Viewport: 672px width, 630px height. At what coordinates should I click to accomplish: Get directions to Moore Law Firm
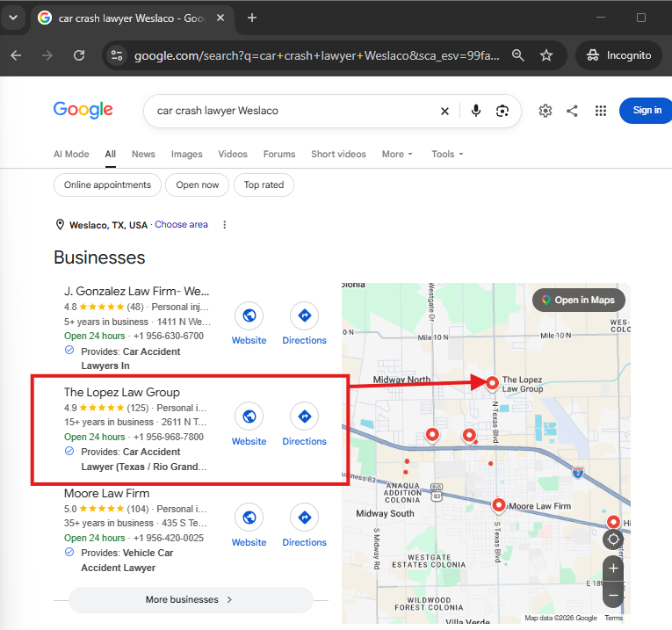pyautogui.click(x=304, y=525)
